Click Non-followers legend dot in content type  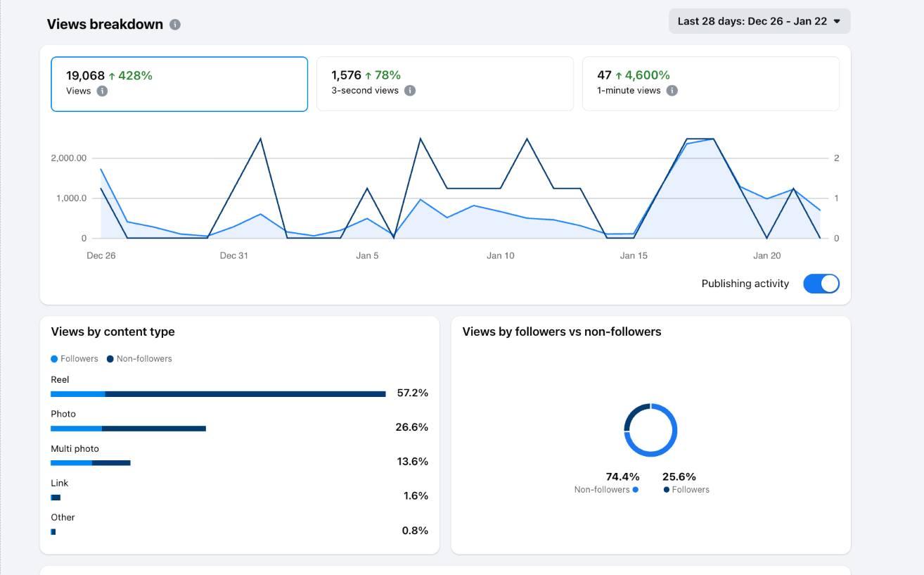tap(110, 359)
